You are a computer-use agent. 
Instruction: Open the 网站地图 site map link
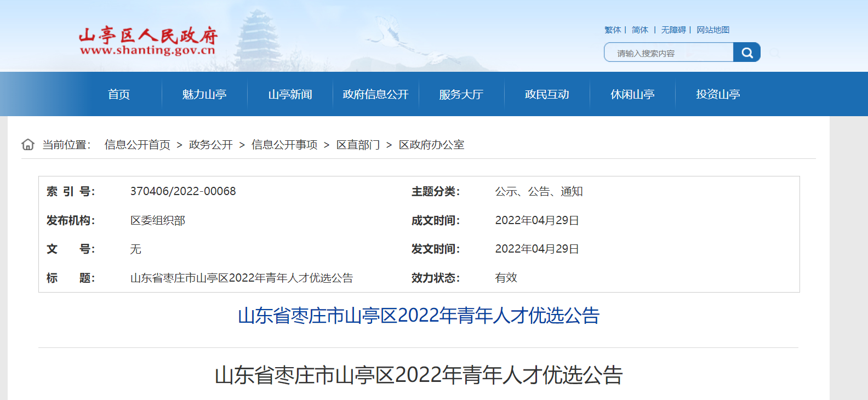pos(713,30)
